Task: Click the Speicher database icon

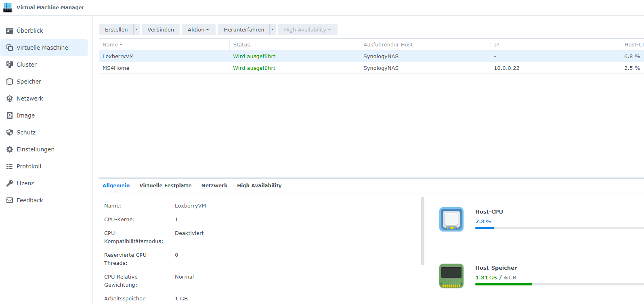Action: coord(10,82)
